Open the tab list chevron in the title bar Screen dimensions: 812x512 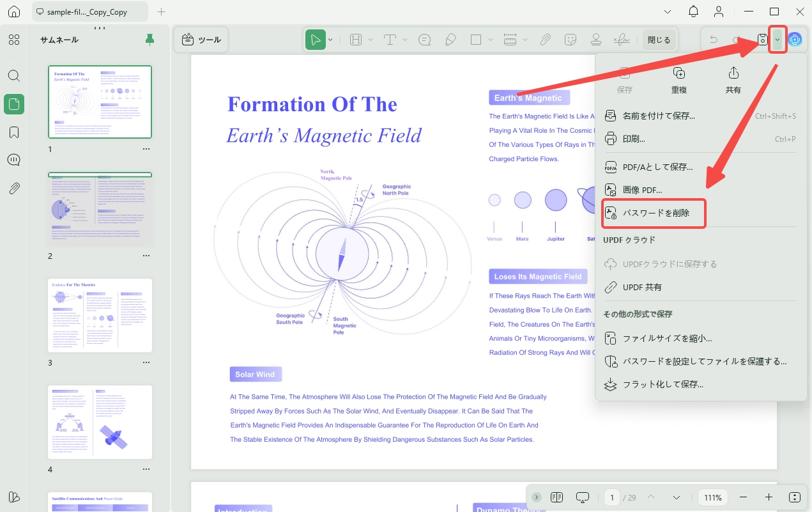(668, 12)
